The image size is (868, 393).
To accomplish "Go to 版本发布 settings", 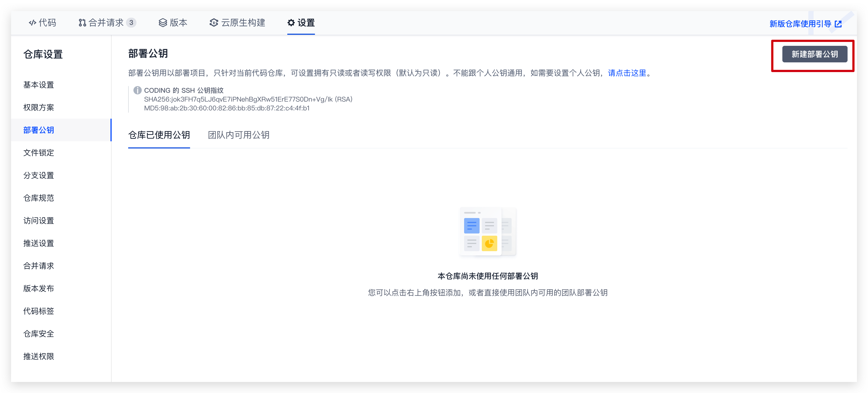I will tap(39, 288).
